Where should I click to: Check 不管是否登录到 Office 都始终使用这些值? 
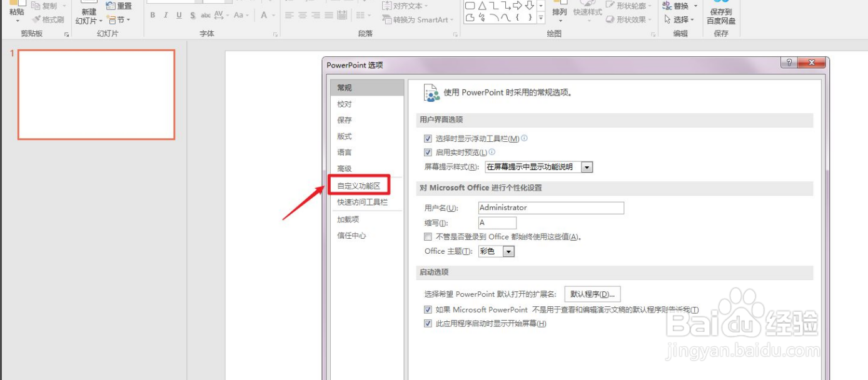coord(428,237)
